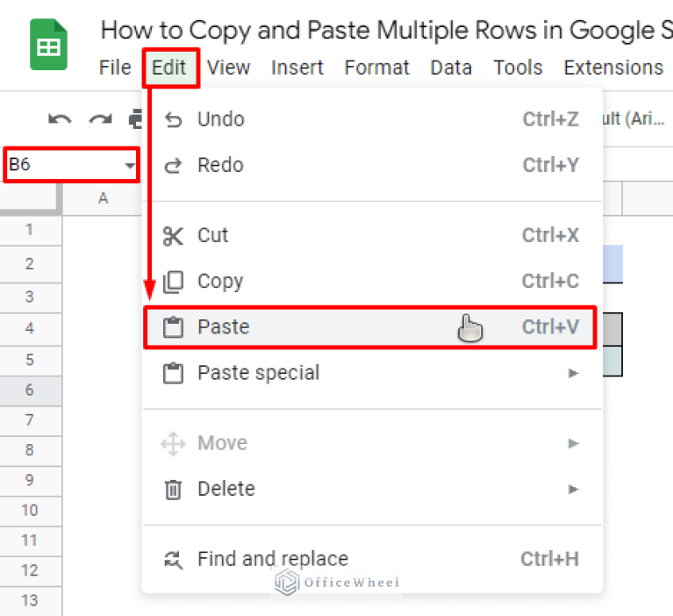Screen dimensions: 673x616
Task: Select row 1 header
Action: (29, 230)
